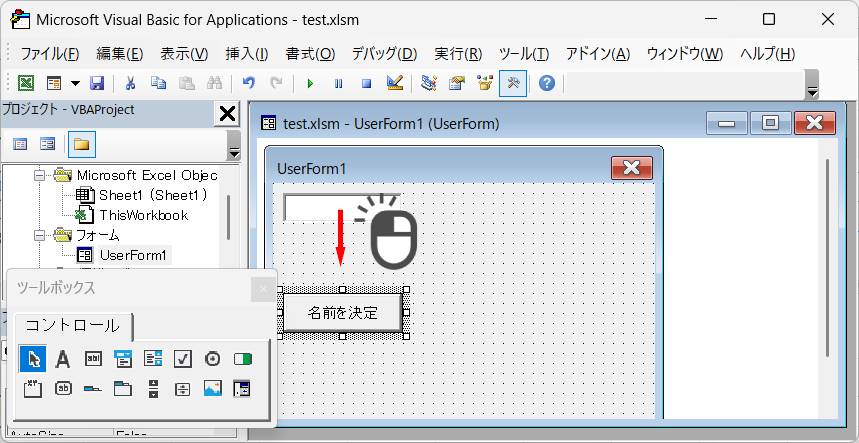
Task: Click the Insert UserForm toolbar icon
Action: pos(54,83)
